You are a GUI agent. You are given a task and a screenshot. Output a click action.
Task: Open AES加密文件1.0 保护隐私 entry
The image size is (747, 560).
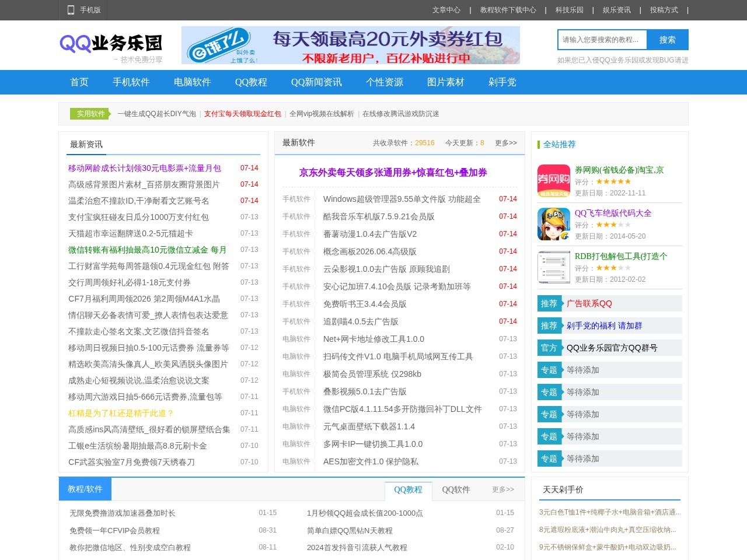(x=371, y=461)
